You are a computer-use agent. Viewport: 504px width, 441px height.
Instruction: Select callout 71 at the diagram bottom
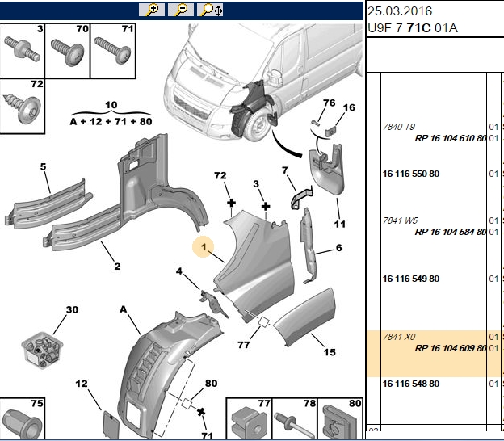(x=208, y=436)
